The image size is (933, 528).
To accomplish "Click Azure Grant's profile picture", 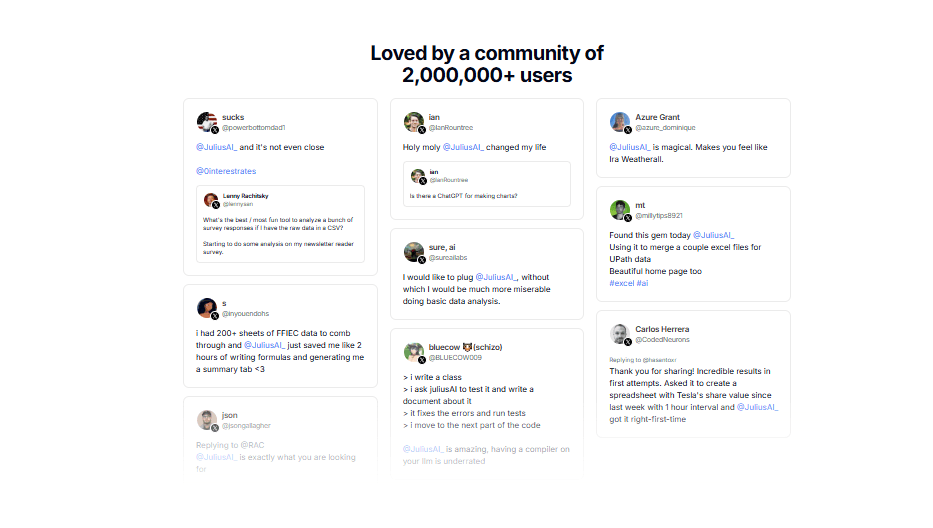I will tap(619, 122).
